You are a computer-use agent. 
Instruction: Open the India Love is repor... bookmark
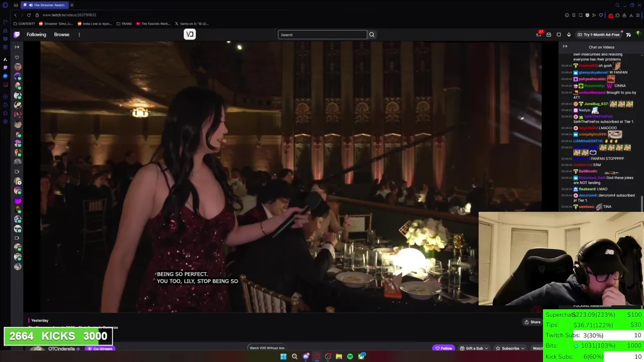point(95,24)
